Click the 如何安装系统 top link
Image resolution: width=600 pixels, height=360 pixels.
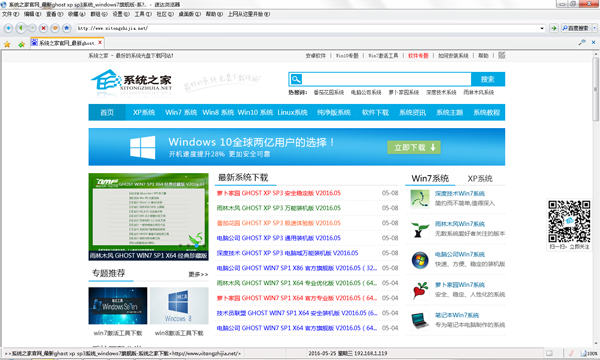tap(453, 55)
